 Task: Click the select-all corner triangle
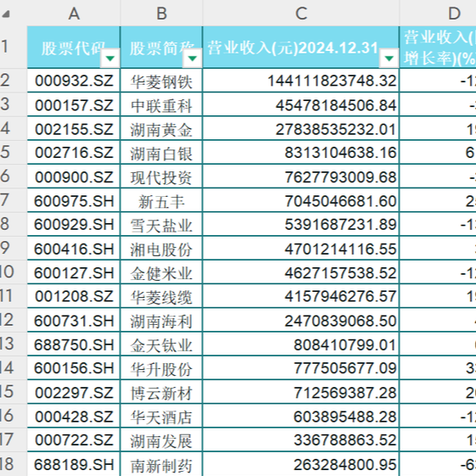click(x=6, y=14)
